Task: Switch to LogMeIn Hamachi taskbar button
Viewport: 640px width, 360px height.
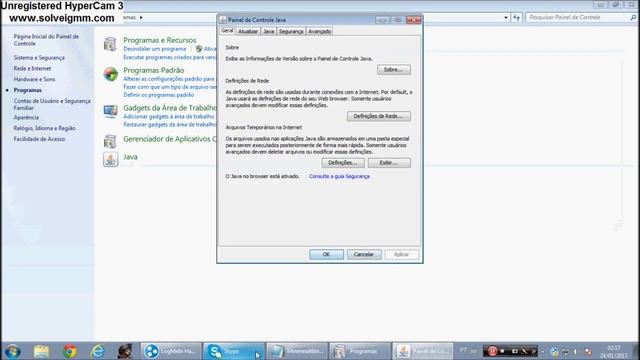Action: (x=171, y=351)
